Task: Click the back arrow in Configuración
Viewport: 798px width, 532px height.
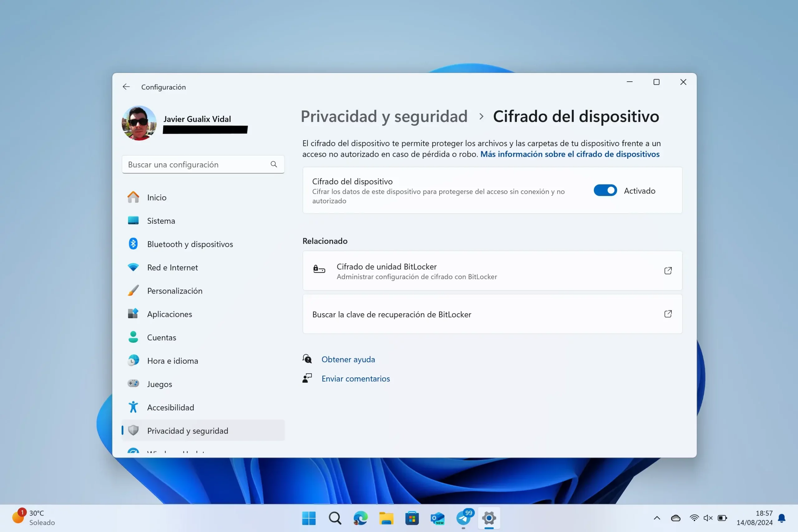Action: [126, 87]
